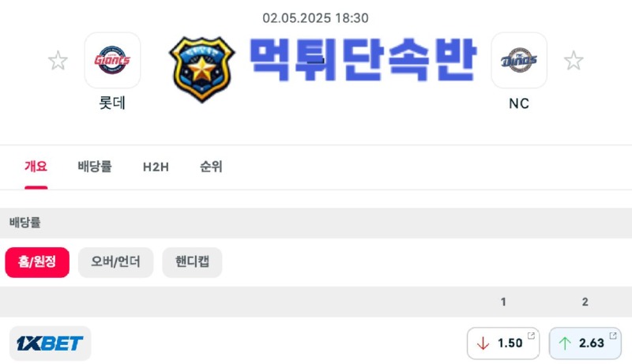This screenshot has width=632, height=364.
Task: Click the red down arrow odds indicator
Action: [483, 343]
